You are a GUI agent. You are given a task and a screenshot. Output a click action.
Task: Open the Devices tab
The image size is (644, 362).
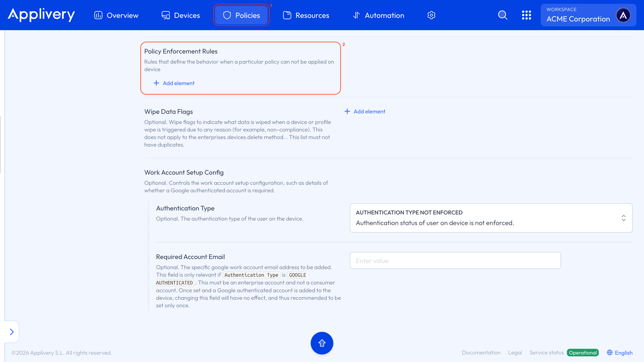(x=181, y=15)
